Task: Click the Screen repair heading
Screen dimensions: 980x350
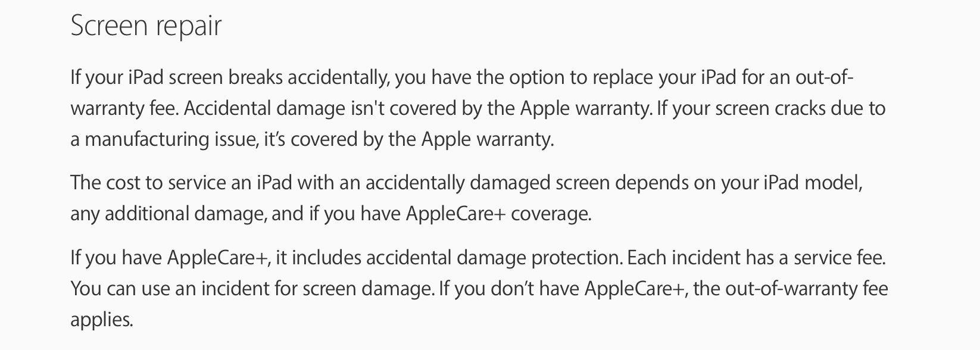Action: coord(146,27)
